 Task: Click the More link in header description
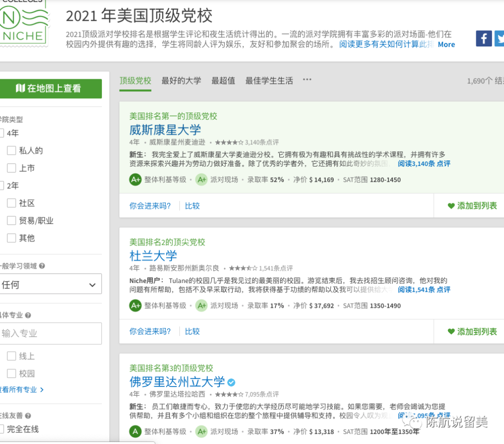(x=446, y=44)
